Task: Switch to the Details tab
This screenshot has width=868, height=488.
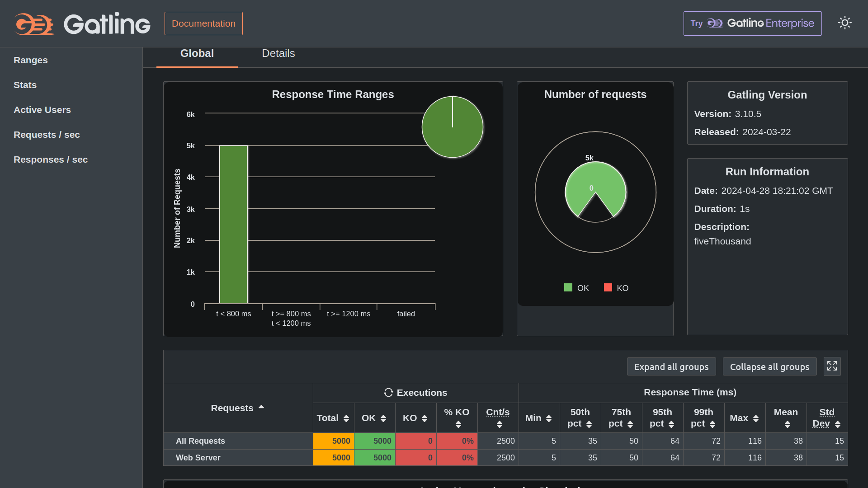Action: click(278, 53)
